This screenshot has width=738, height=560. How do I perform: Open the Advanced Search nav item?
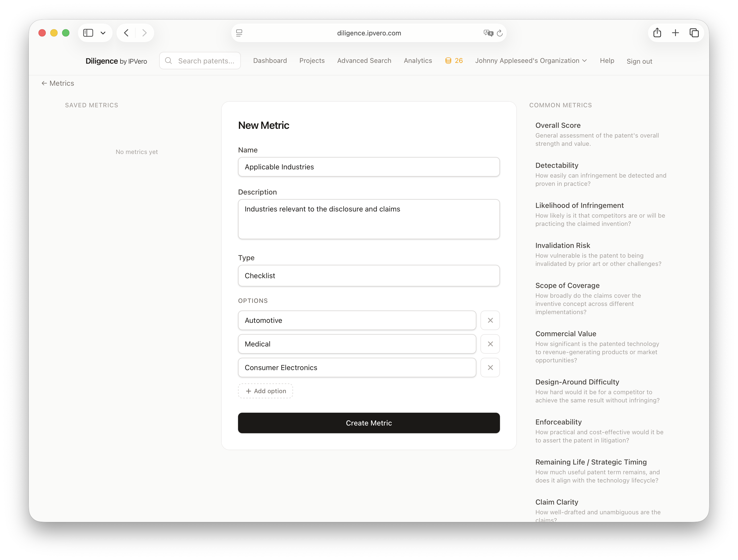(364, 61)
